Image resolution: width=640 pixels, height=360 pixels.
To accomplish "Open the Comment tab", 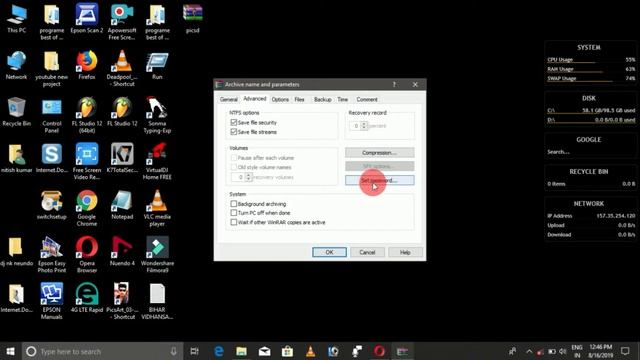I will [367, 99].
